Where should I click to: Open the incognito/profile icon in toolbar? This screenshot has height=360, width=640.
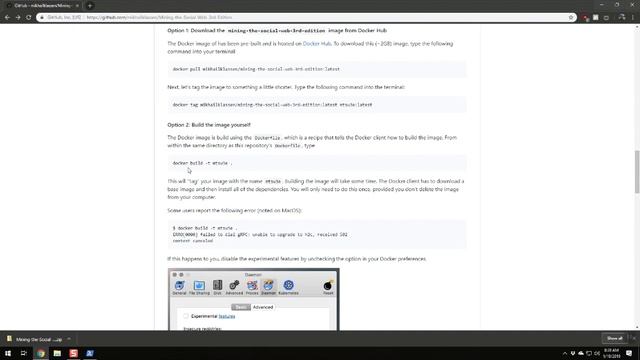622,18
